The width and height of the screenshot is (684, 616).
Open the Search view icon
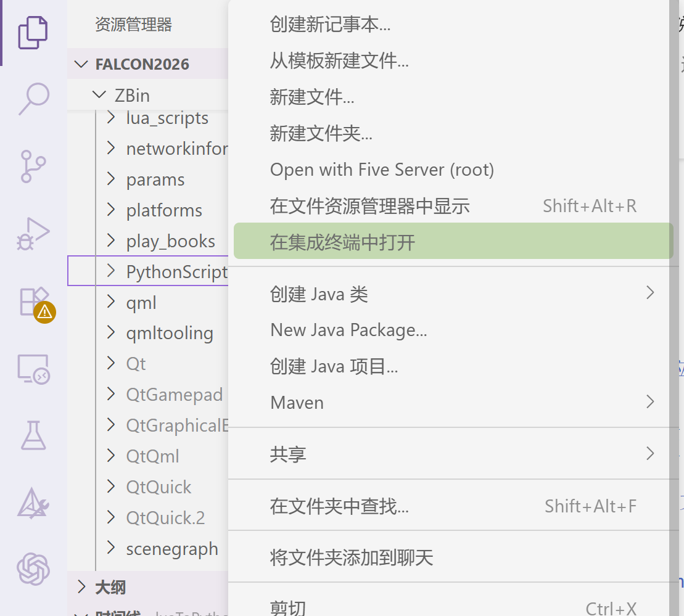(x=33, y=99)
